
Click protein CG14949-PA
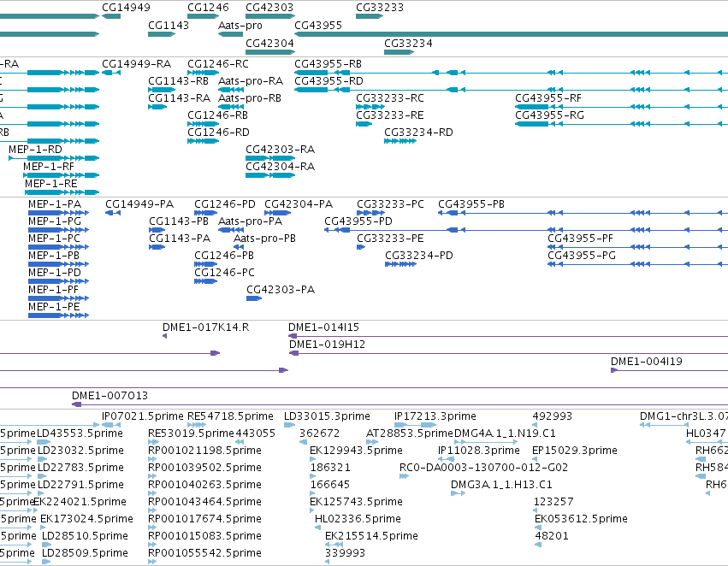tap(139, 204)
